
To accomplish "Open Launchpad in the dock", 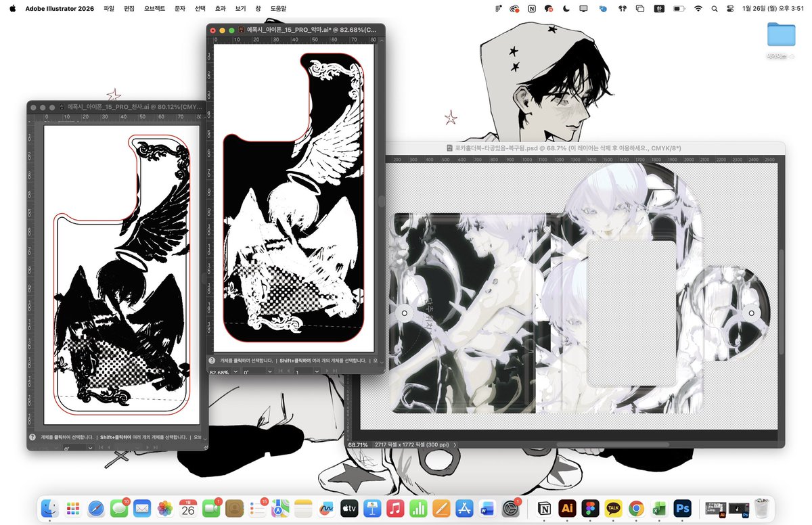I will tap(72, 508).
